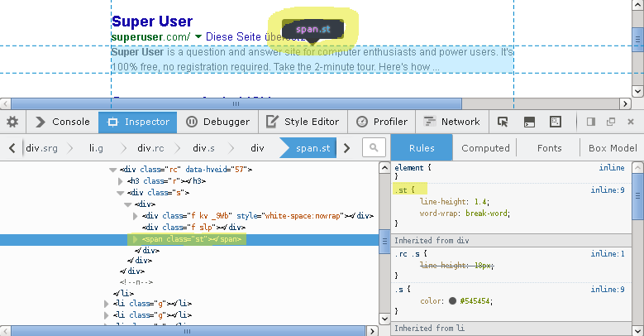
Task: Open the Style Editor tab
Action: pos(303,122)
